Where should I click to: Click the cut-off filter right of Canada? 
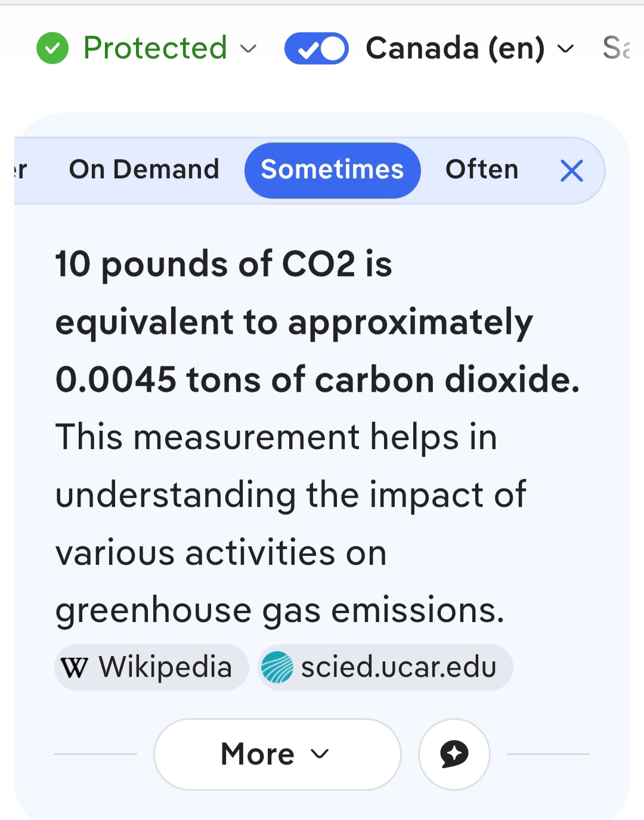(617, 48)
